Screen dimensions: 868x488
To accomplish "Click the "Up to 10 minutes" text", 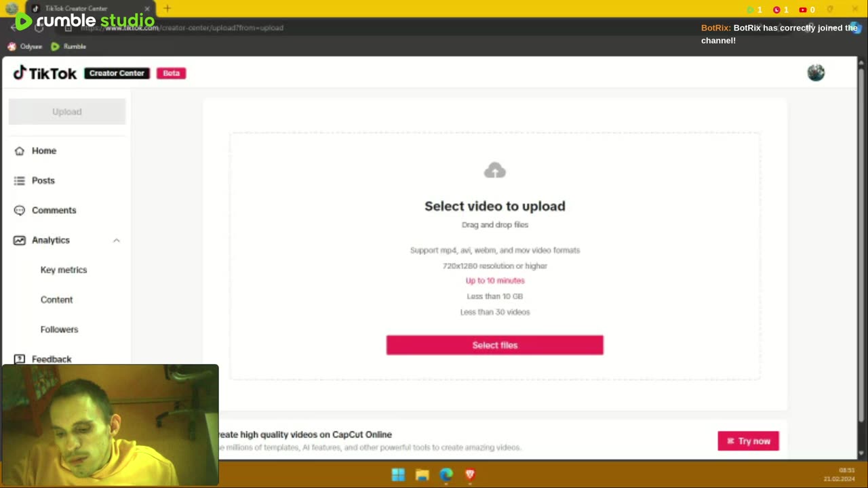I will pos(495,281).
